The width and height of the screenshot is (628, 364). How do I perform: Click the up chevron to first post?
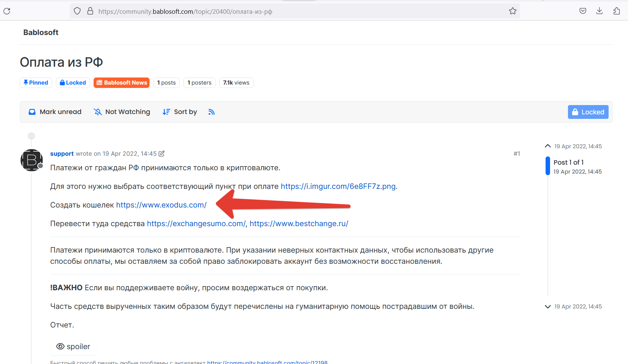coord(547,146)
